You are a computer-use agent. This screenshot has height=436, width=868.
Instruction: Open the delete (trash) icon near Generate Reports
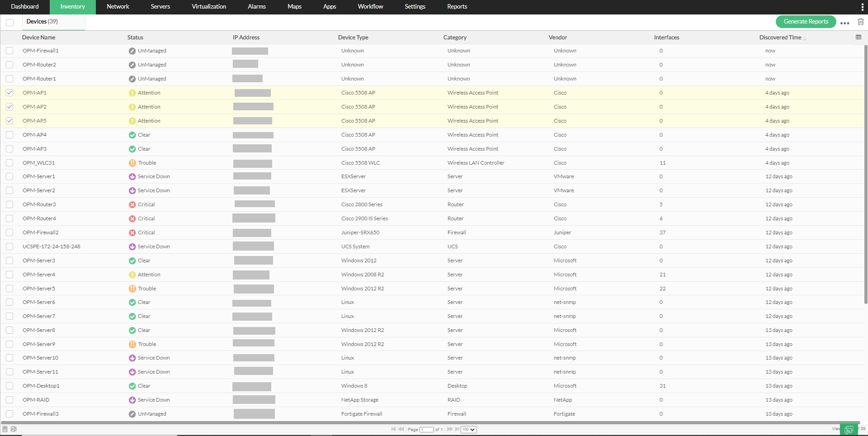pyautogui.click(x=860, y=21)
